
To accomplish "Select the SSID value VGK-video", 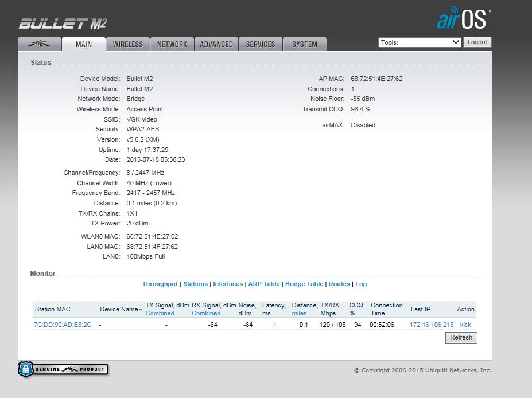I will (142, 119).
